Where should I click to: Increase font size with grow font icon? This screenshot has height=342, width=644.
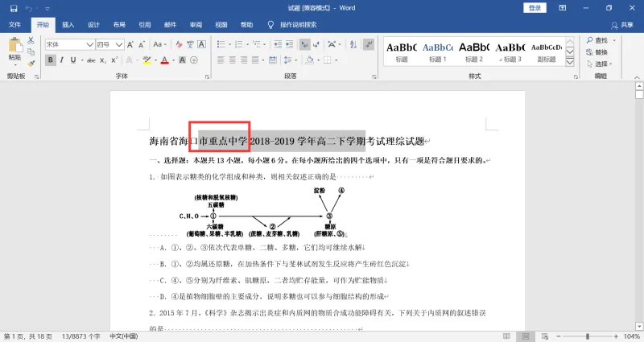130,44
